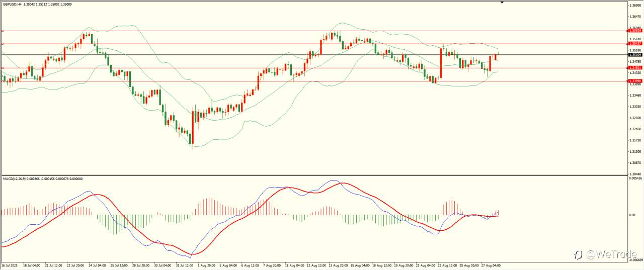Click the -0.006609 MACD scale value
This screenshot has width=644, height=270.
click(x=635, y=260)
